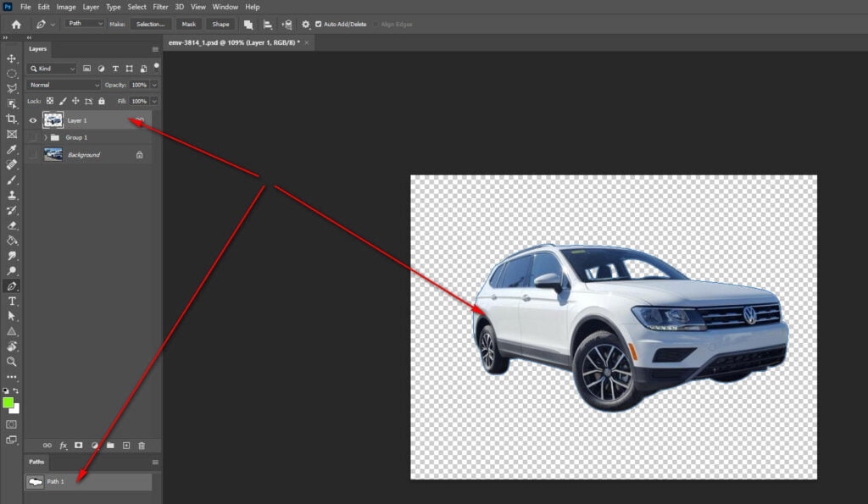The width and height of the screenshot is (868, 504).
Task: Show Group 1 layer visibility
Action: tap(33, 137)
